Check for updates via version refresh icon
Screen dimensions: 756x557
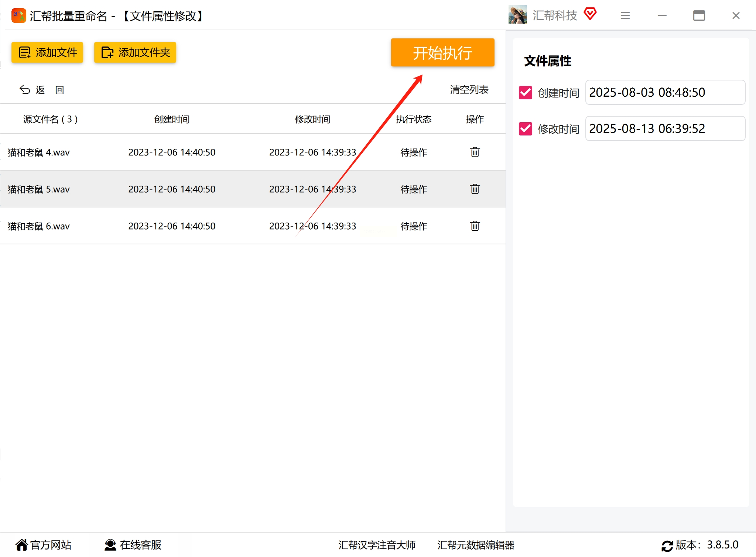pyautogui.click(x=667, y=546)
